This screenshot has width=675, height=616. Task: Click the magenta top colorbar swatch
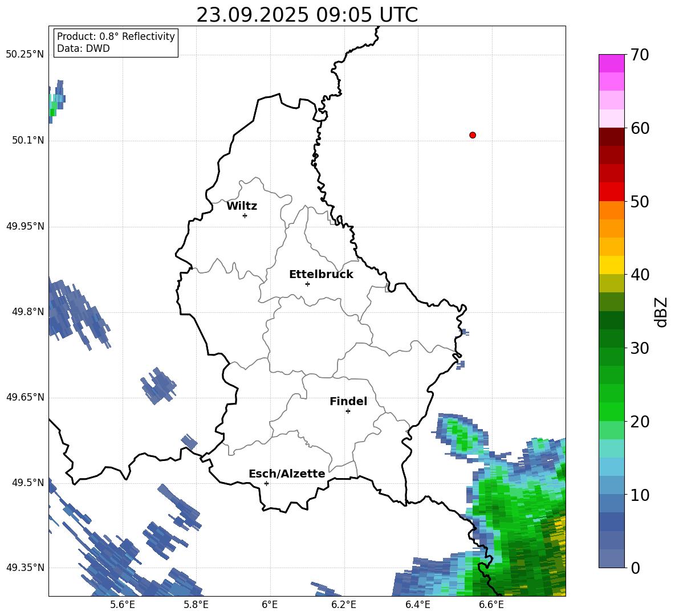tap(611, 63)
